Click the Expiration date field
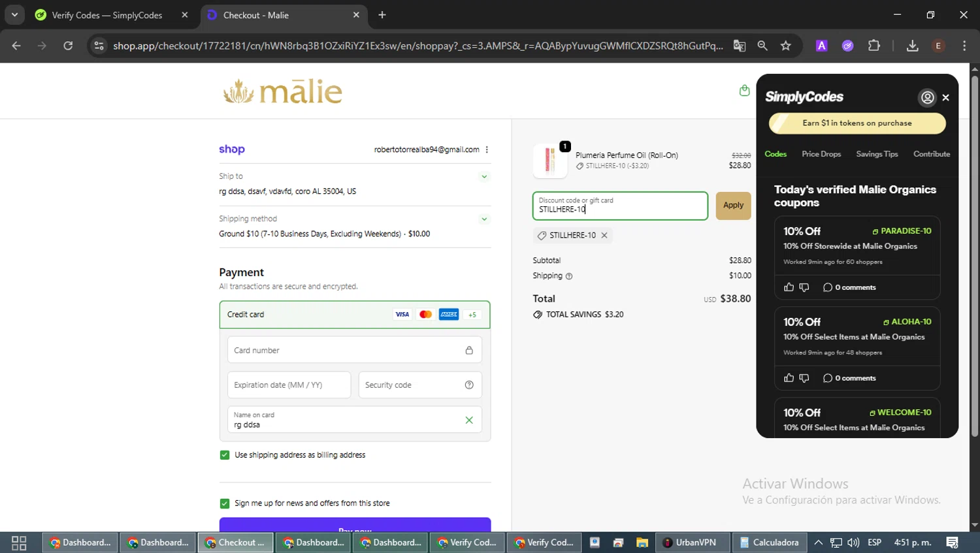The width and height of the screenshot is (980, 553). click(289, 385)
